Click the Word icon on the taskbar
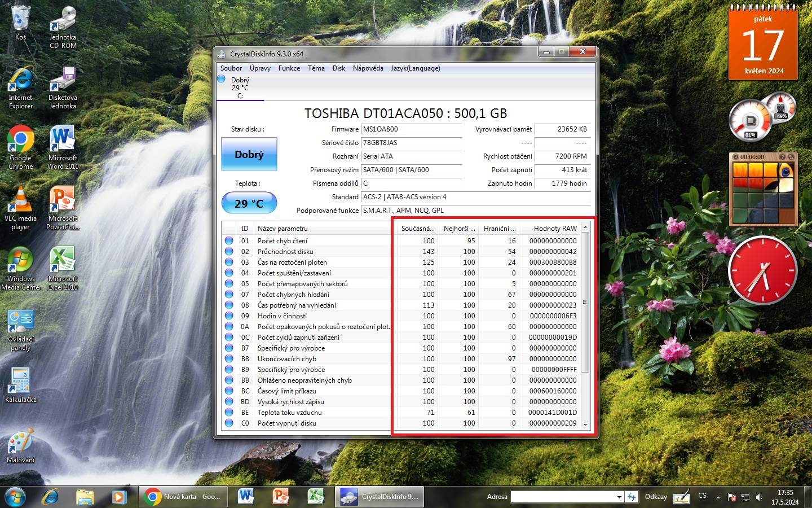Image resolution: width=812 pixels, height=508 pixels. tap(246, 497)
